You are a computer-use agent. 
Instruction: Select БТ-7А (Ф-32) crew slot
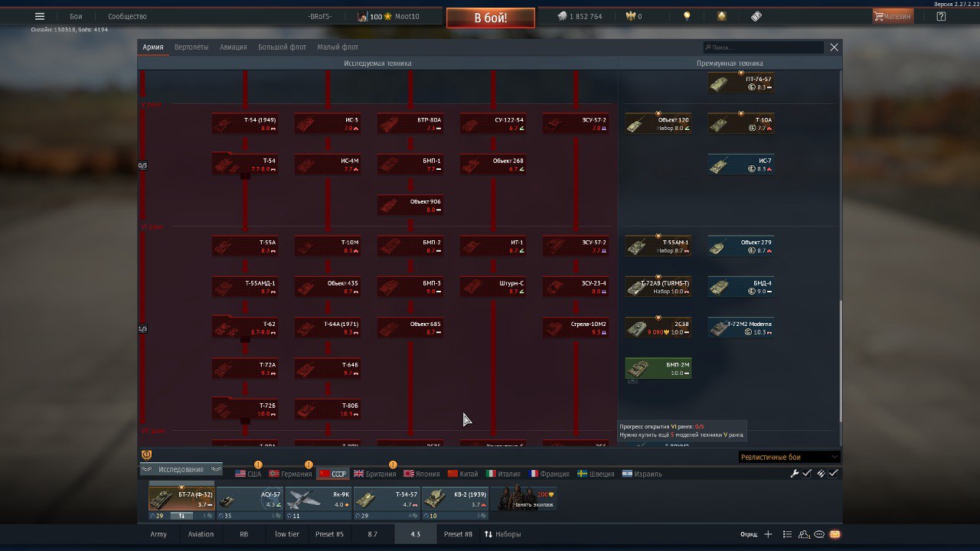click(181, 497)
